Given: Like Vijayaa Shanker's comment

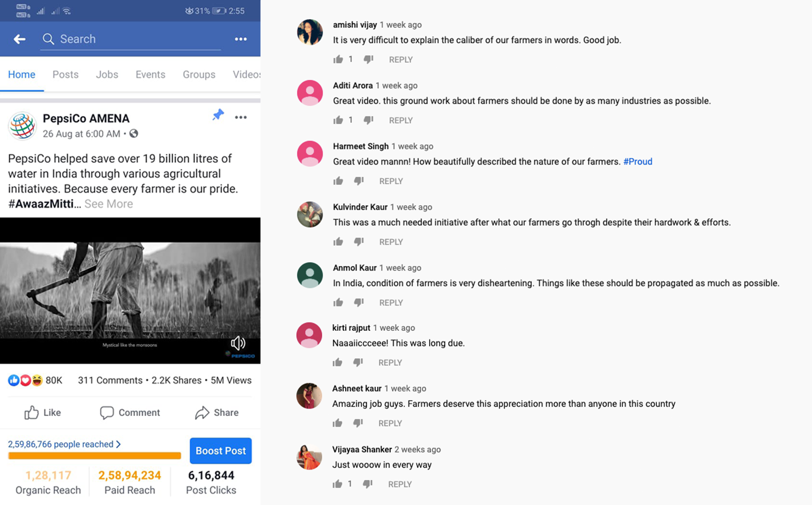Looking at the screenshot, I should click(x=337, y=484).
